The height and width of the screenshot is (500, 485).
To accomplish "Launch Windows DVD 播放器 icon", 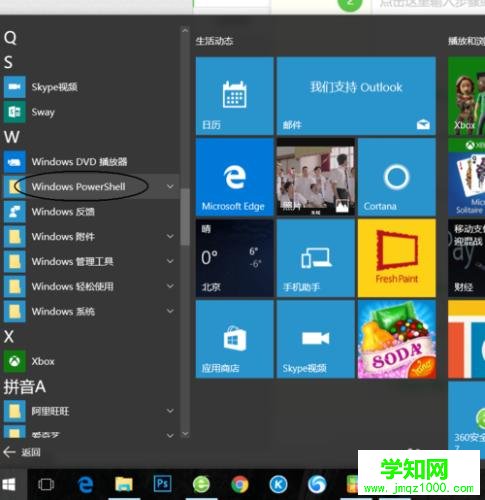I will coord(14,162).
